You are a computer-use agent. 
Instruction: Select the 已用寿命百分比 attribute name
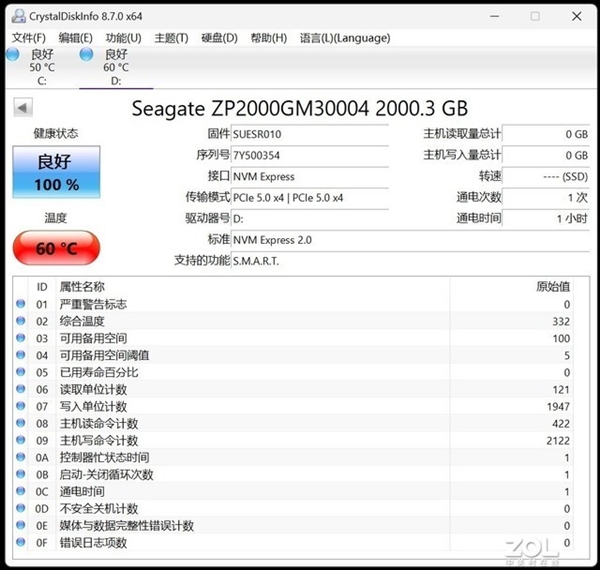click(x=99, y=373)
